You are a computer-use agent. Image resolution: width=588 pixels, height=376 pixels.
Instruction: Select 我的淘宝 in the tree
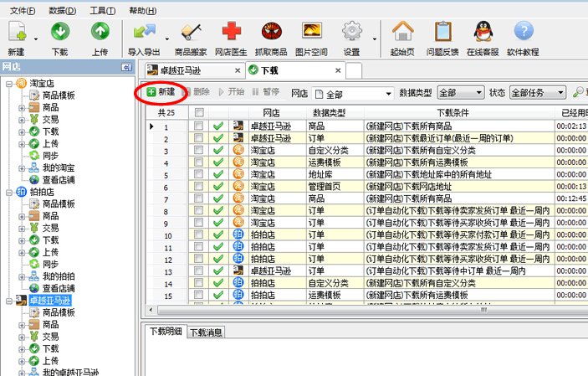[59, 167]
